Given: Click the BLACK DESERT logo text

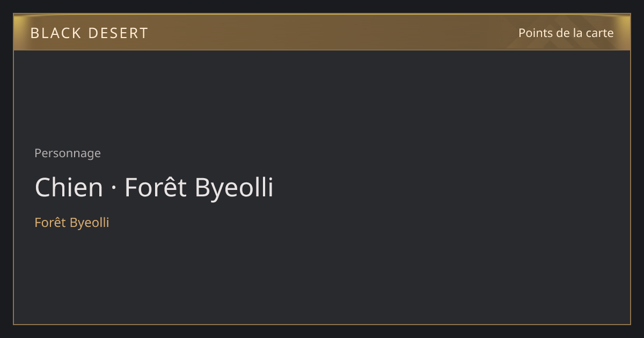Looking at the screenshot, I should click(x=89, y=33).
